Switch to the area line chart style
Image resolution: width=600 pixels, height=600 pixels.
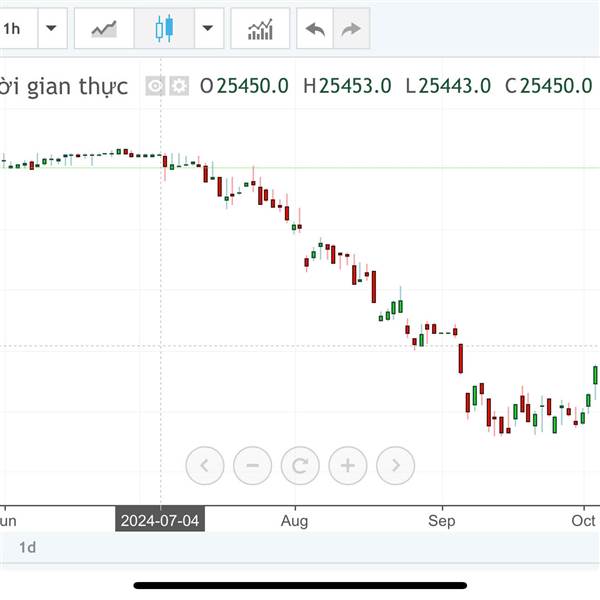104,28
